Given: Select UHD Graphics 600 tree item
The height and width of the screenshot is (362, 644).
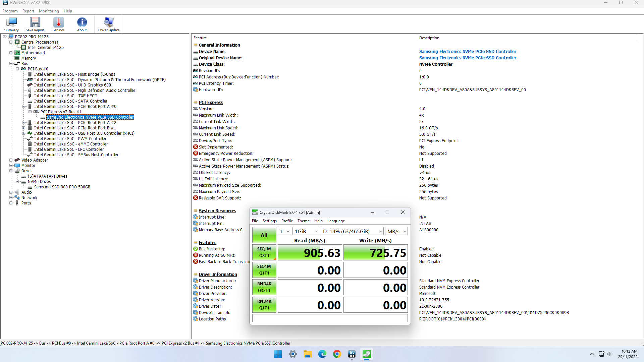Looking at the screenshot, I should 72,85.
